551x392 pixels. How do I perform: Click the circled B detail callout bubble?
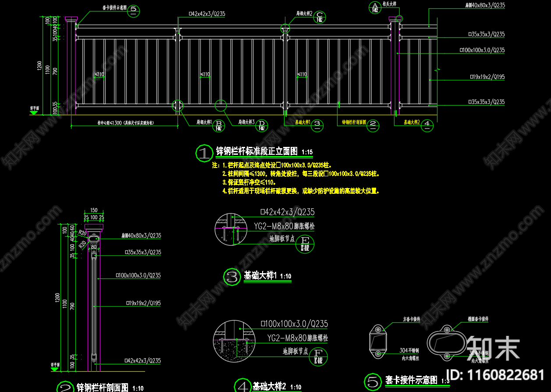[x=219, y=126]
